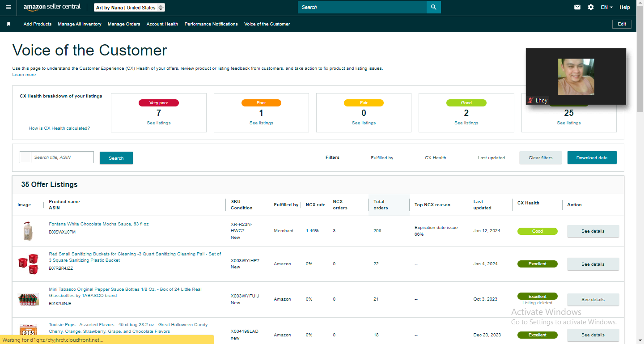Viewport: 644px width, 344px height.
Task: Go to Add Products
Action: 38,24
